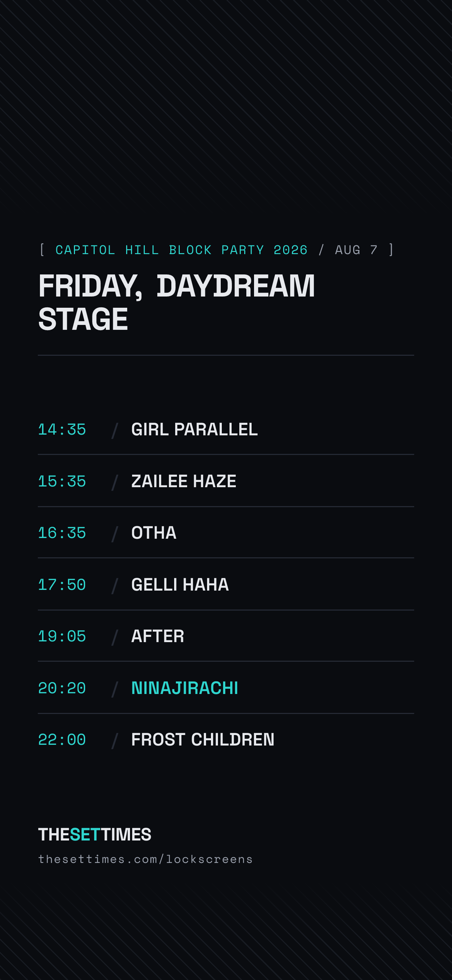Click the slash separator beside Ninajirachi
The height and width of the screenshot is (980, 452).
coord(115,689)
